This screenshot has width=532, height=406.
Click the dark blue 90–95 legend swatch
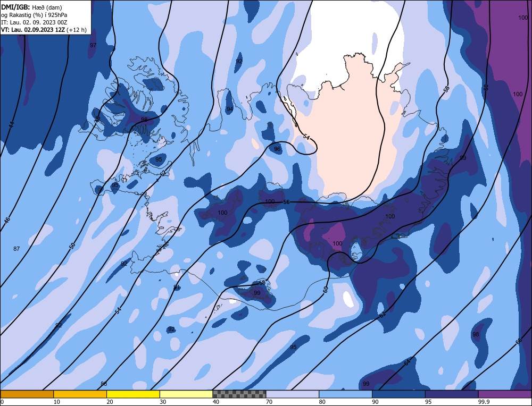click(x=398, y=394)
